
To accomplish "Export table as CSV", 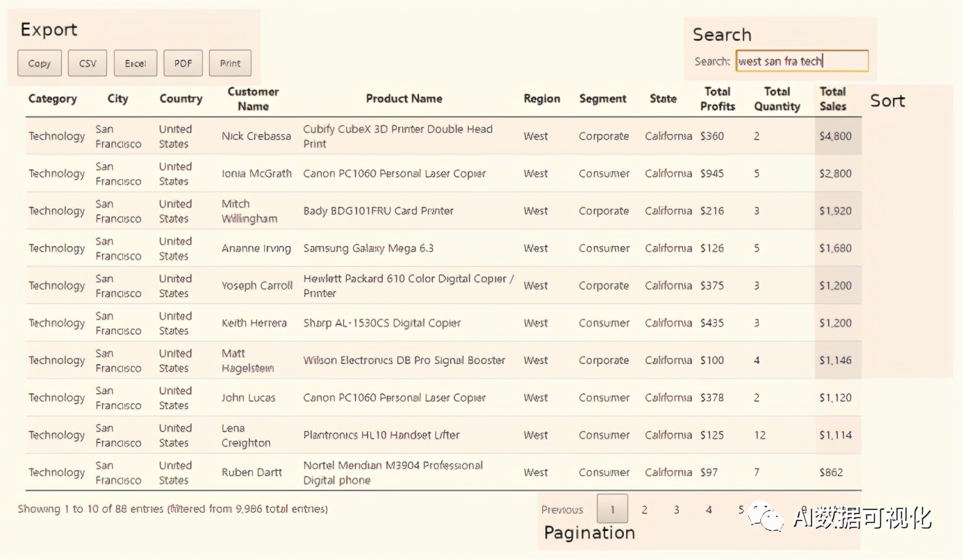I will click(88, 63).
